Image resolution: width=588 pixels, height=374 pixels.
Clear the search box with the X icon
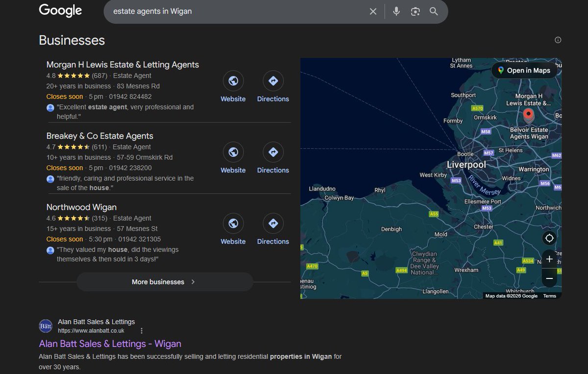(x=373, y=11)
